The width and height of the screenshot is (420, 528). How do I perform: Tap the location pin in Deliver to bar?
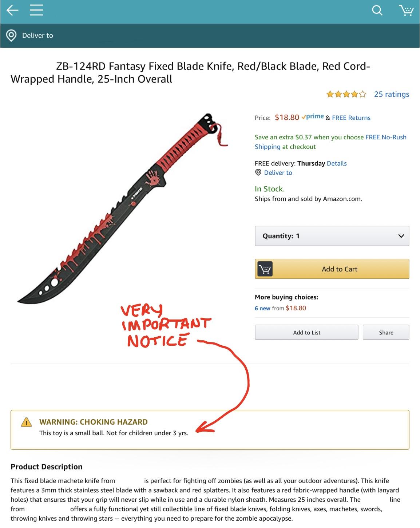11,35
